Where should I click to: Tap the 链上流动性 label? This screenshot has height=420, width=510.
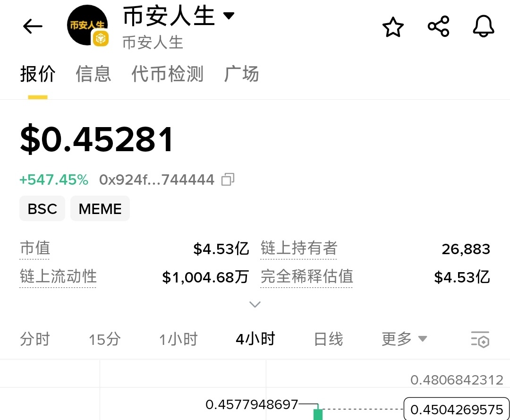(58, 276)
